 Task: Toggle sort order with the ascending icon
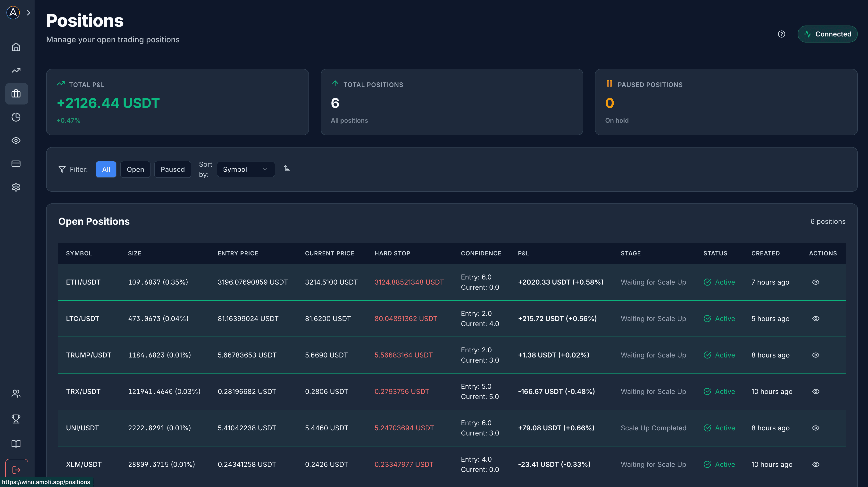click(287, 168)
